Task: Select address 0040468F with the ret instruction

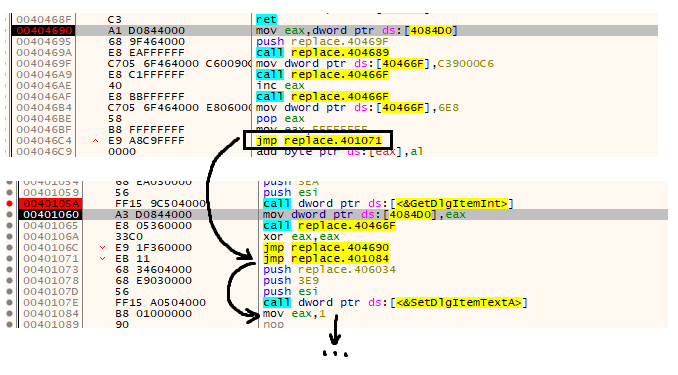Action: 44,20
